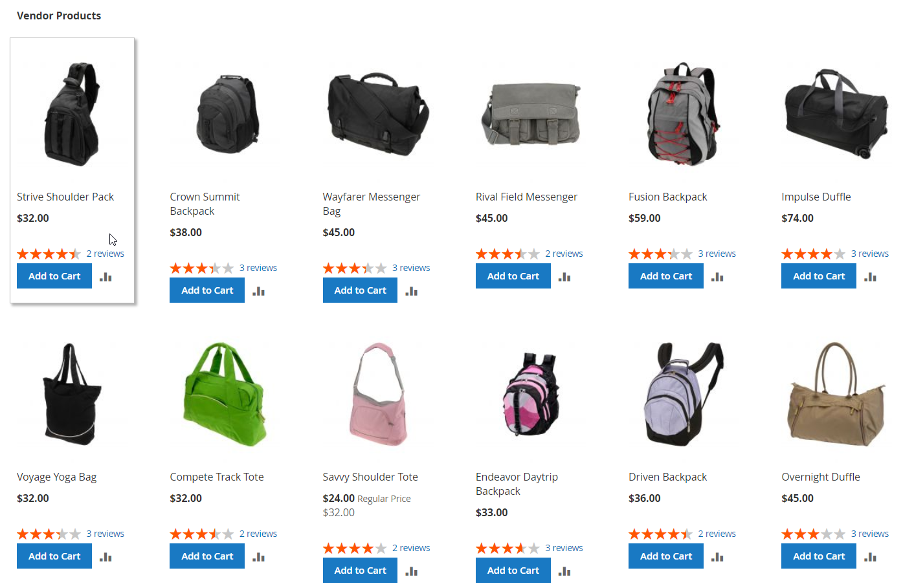Add Impulse Duffle to cart
This screenshot has height=588, width=903.
pos(819,276)
